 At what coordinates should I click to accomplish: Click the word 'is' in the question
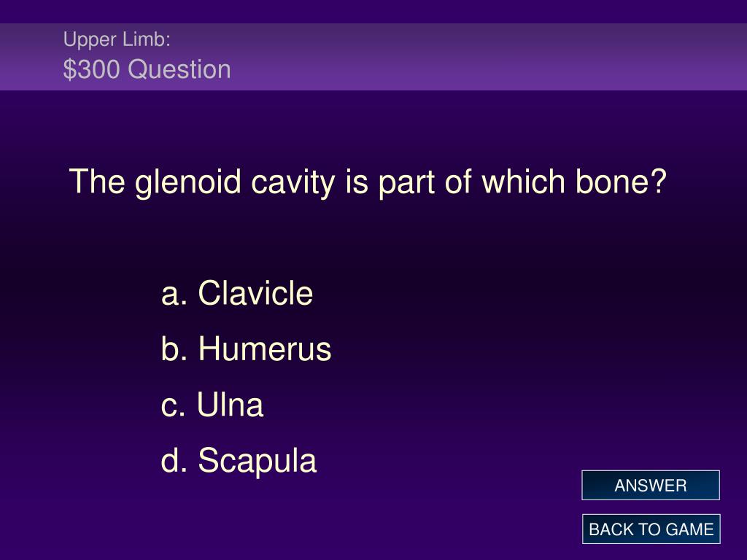click(357, 182)
